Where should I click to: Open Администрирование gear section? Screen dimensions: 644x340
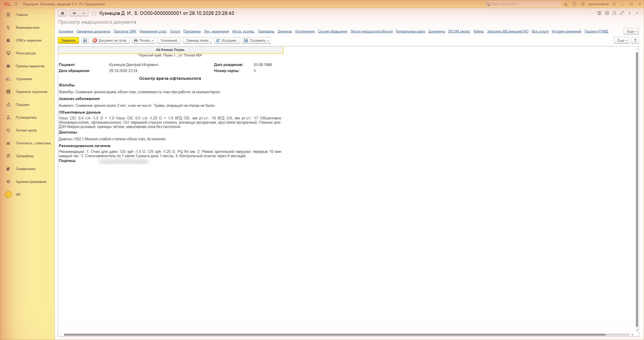[x=27, y=182]
